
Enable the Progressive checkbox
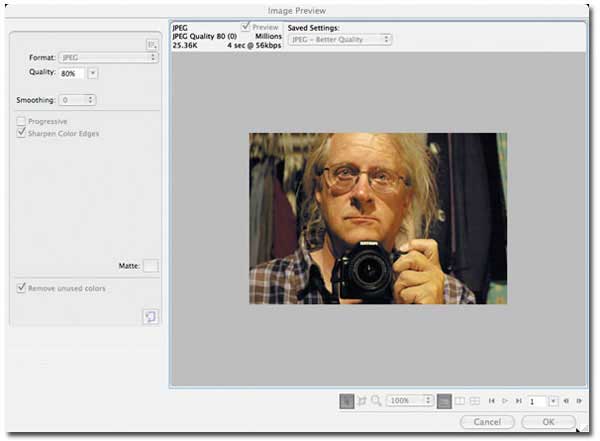(21, 121)
